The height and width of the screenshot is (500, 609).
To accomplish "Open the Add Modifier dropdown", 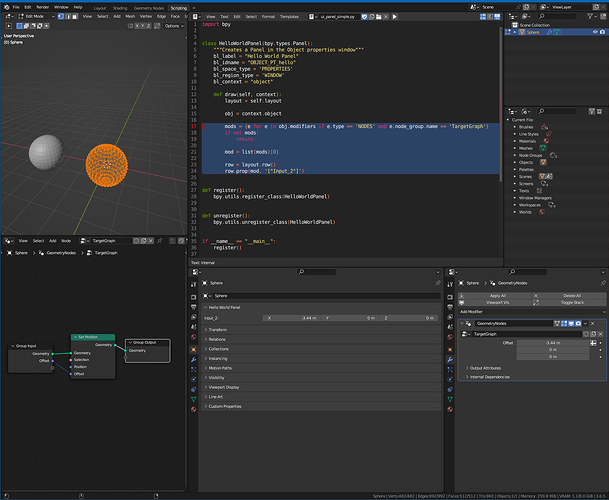I will pos(532,312).
